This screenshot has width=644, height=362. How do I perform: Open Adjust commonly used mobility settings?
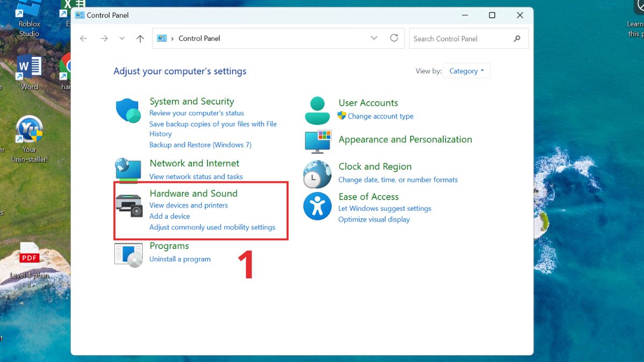point(212,227)
